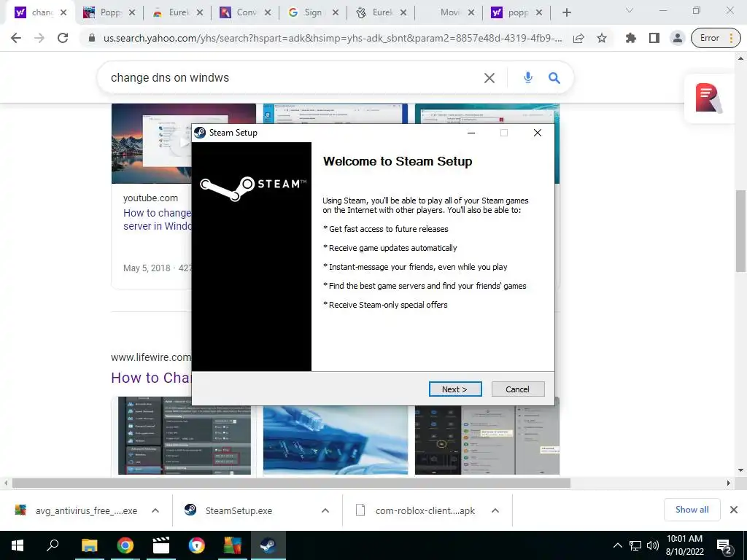This screenshot has width=747, height=560.
Task: Click the horizontal page scrollbar
Action: (291, 483)
